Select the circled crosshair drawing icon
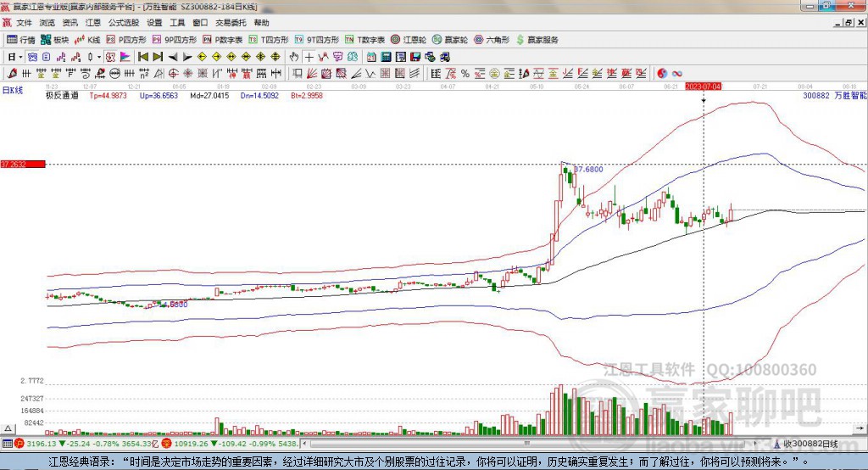This screenshot has width=868, height=470. pyautogui.click(x=173, y=73)
